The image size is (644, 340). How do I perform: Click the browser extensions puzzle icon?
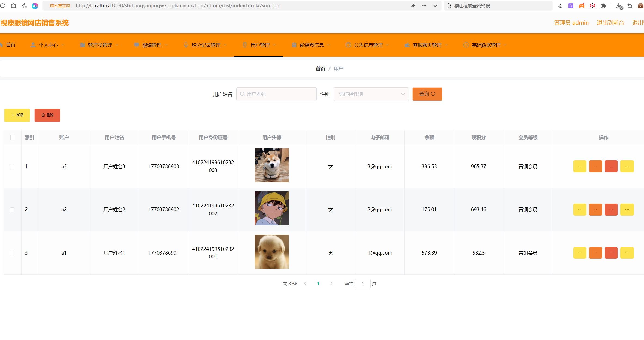(603, 5)
